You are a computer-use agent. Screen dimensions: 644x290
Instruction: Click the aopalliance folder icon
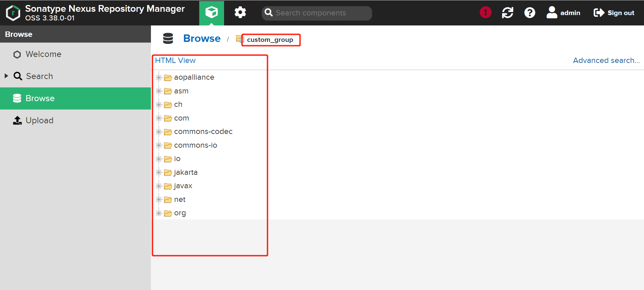coord(168,78)
